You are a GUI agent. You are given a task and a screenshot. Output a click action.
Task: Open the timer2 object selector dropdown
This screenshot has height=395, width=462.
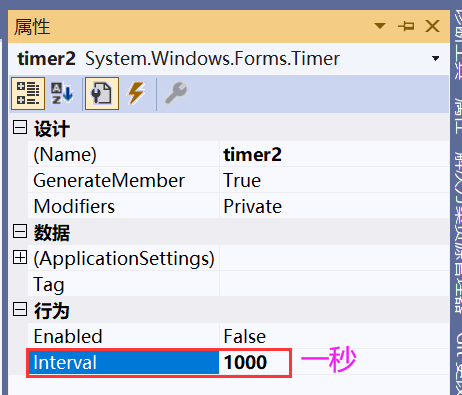(435, 59)
